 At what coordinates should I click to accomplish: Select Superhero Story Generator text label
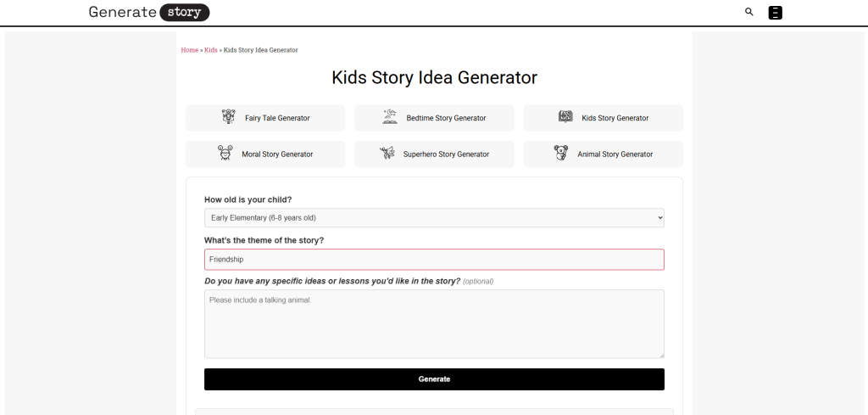[x=446, y=154]
